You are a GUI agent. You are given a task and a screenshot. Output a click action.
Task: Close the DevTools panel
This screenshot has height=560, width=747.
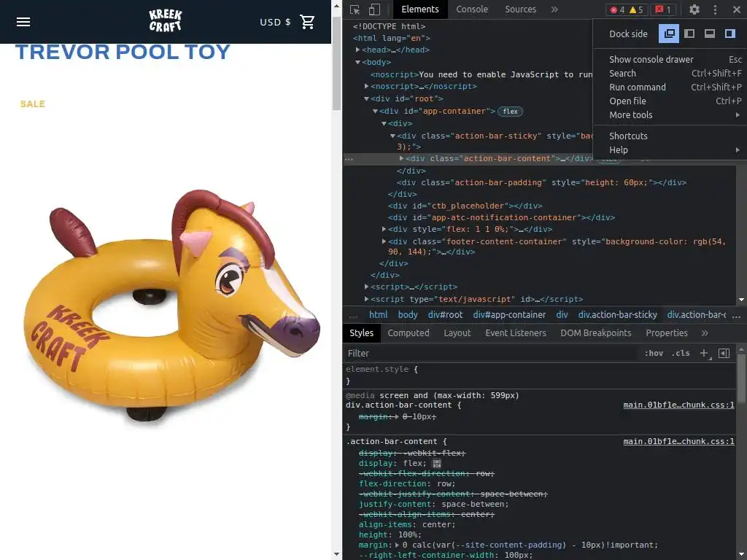coord(736,9)
